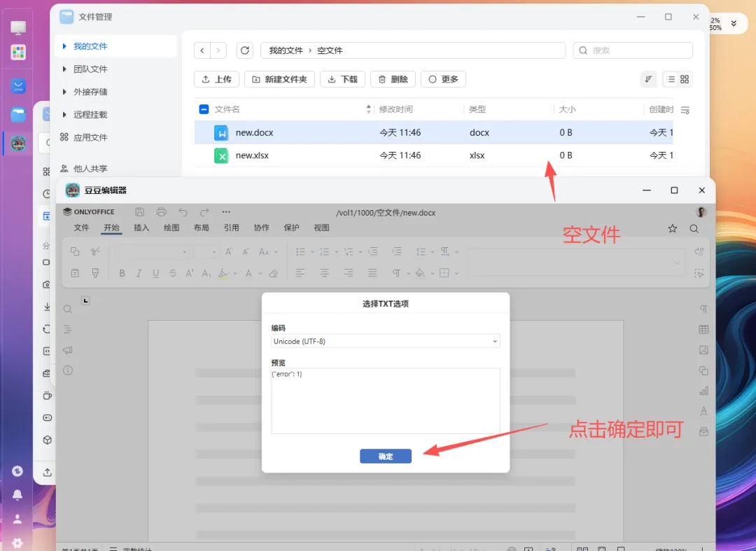
Task: Switch to the 插入 tab
Action: [141, 228]
